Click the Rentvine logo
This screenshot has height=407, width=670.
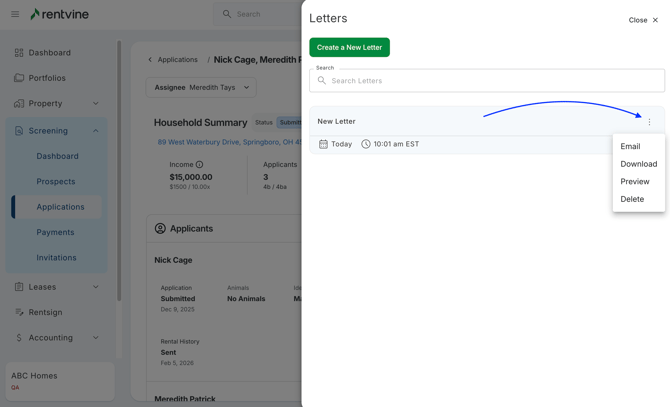[x=60, y=14]
